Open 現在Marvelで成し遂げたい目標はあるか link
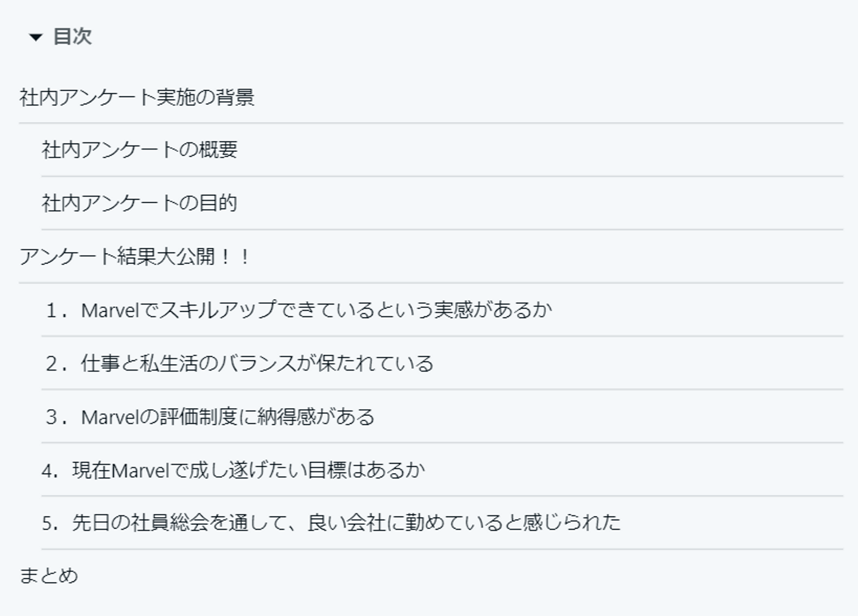Image resolution: width=858 pixels, height=616 pixels. (248, 470)
